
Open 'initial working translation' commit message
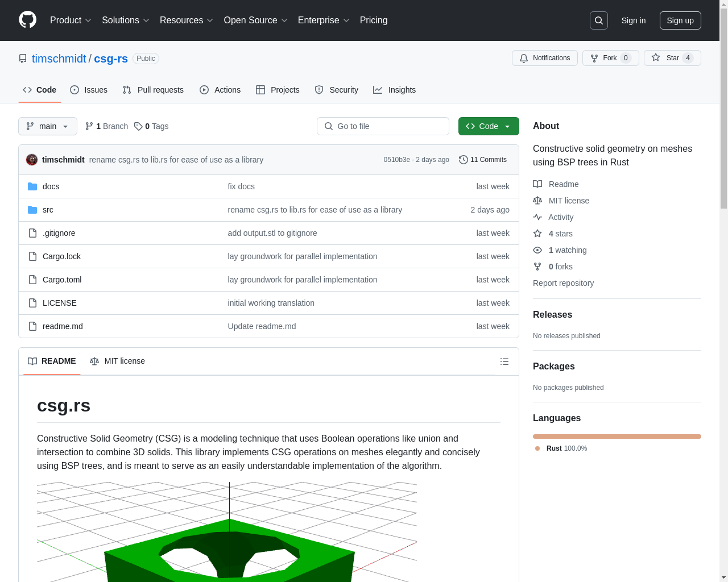(x=271, y=303)
